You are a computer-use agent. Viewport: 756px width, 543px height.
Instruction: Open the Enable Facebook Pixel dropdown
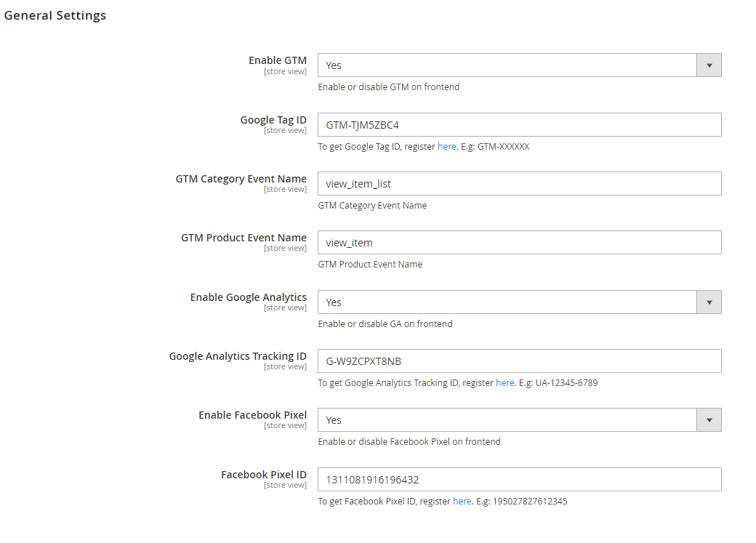pos(519,420)
